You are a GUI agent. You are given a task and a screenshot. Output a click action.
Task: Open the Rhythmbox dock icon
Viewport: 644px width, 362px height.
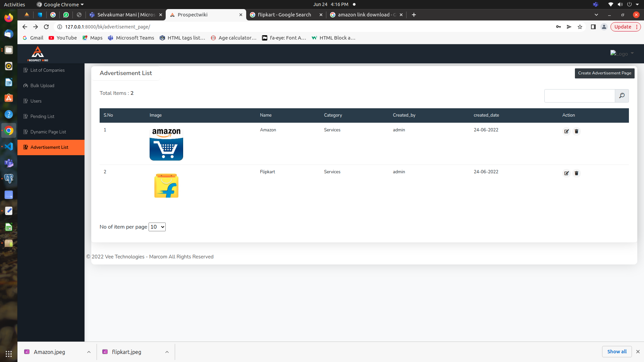(9, 66)
